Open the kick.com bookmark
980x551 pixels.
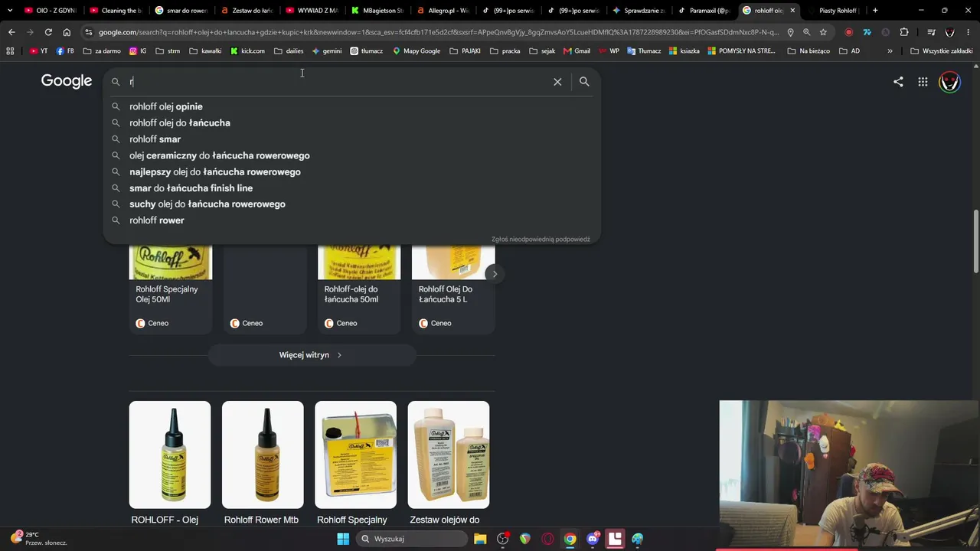click(x=247, y=51)
